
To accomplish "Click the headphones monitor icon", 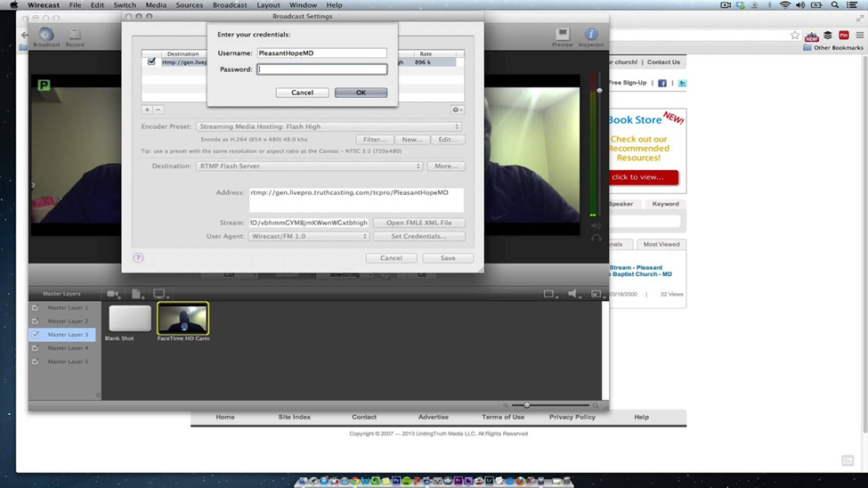I will point(596,238).
